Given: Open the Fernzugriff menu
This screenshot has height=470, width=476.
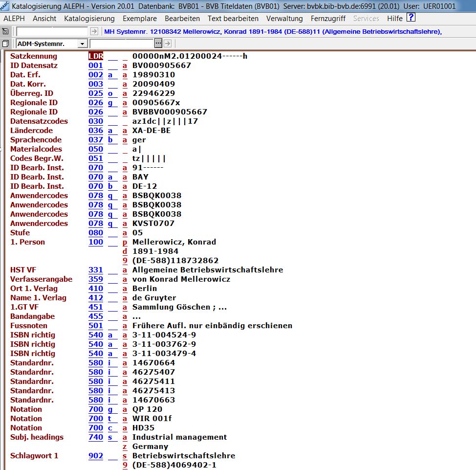Looking at the screenshot, I should (x=328, y=19).
